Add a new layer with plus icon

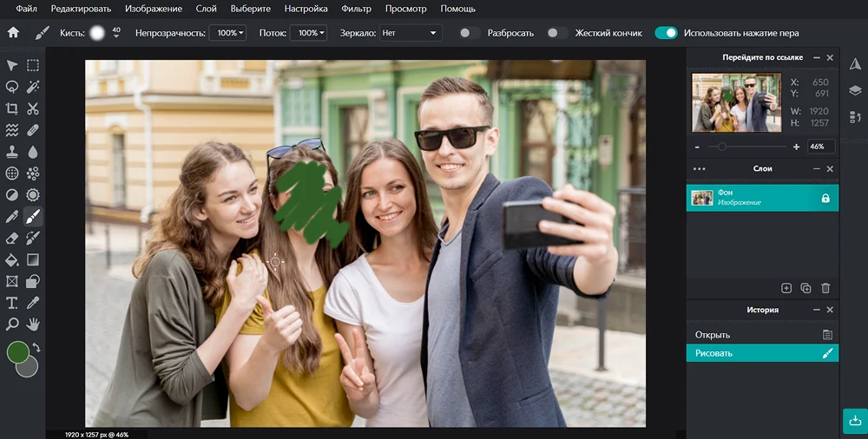tap(786, 288)
